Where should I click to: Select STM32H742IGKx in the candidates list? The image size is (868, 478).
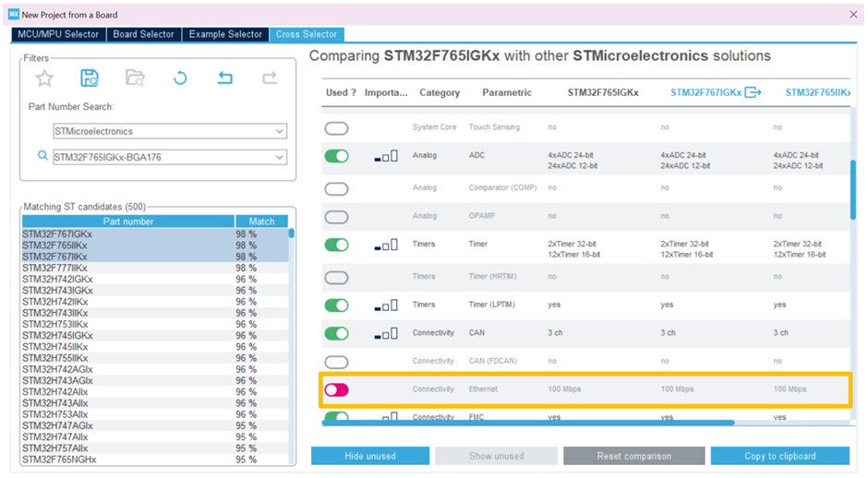click(x=57, y=280)
